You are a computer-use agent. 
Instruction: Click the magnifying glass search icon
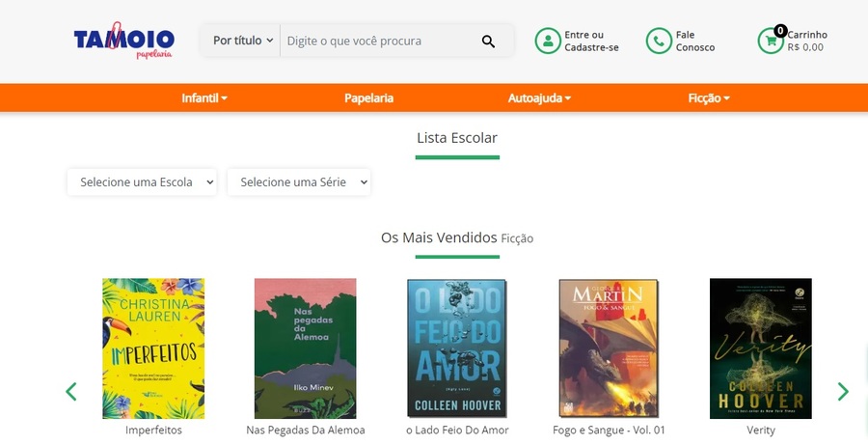pyautogui.click(x=488, y=41)
